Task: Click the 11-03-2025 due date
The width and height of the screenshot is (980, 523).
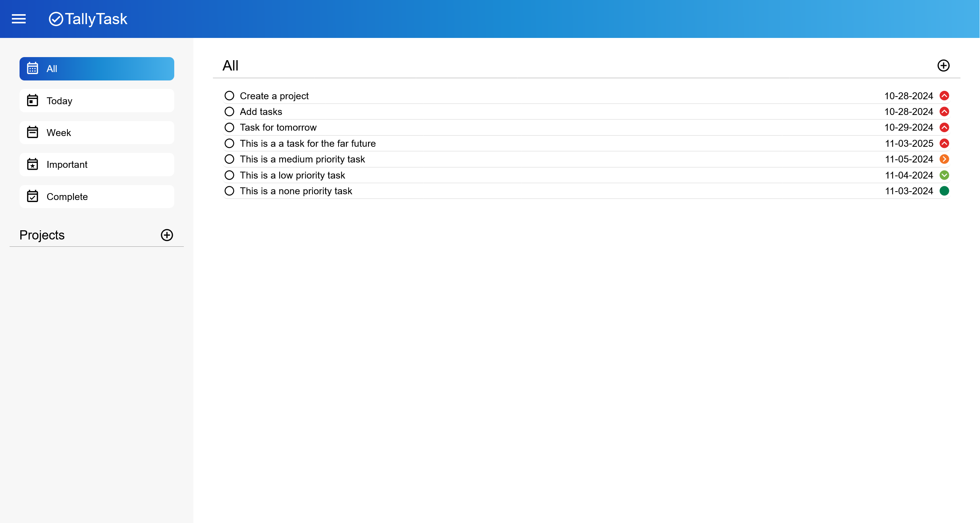Action: [909, 143]
